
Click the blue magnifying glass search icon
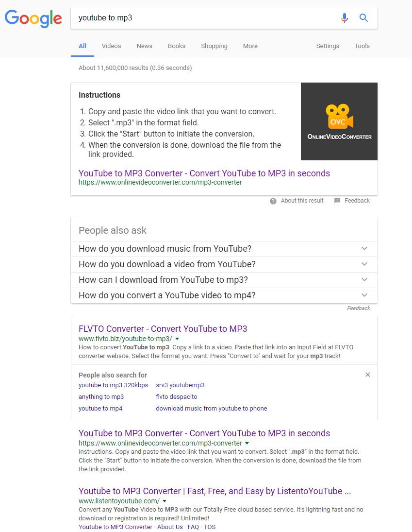363,18
